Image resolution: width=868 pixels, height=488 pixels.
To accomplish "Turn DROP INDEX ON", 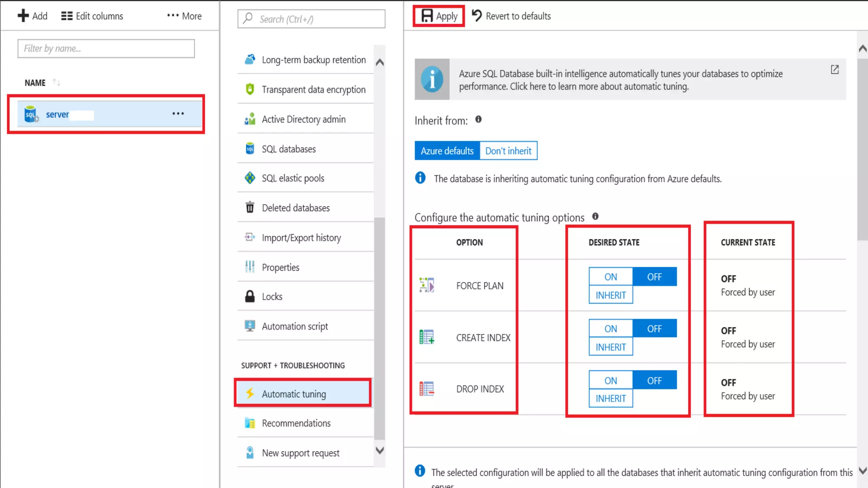I will tap(611, 380).
